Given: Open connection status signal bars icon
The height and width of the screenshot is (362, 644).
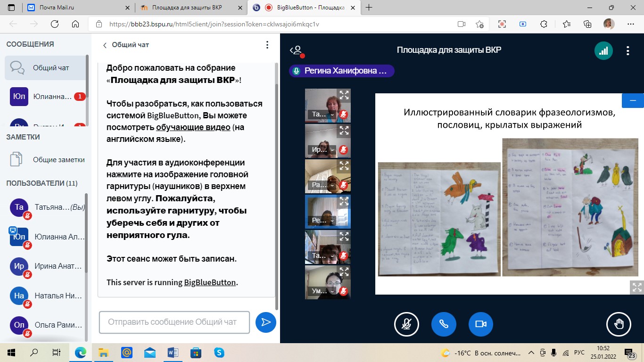Looking at the screenshot, I should click(x=603, y=51).
